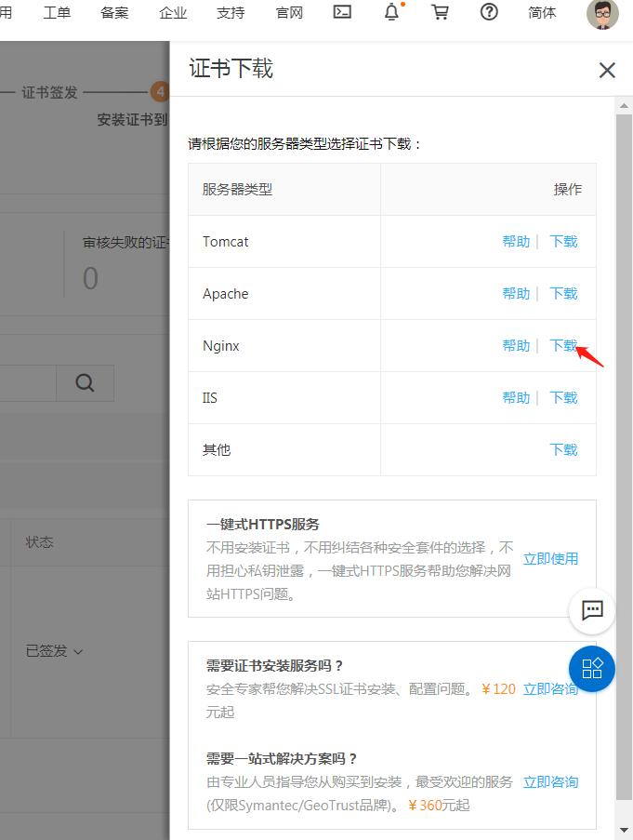Open the 备案 menu item
This screenshot has width=633, height=840.
(114, 13)
